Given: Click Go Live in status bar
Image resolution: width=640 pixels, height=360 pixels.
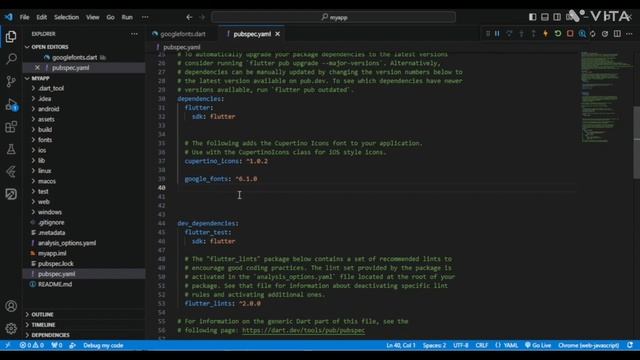Looking at the screenshot, I should 538,345.
